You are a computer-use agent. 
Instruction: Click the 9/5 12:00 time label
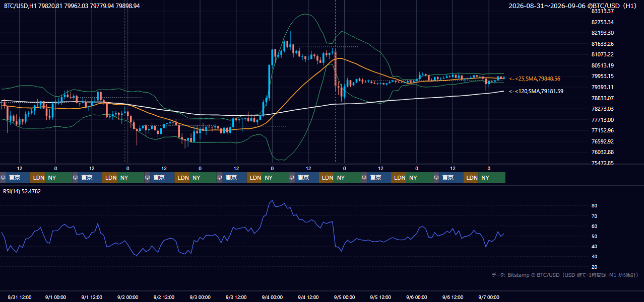coord(380,297)
